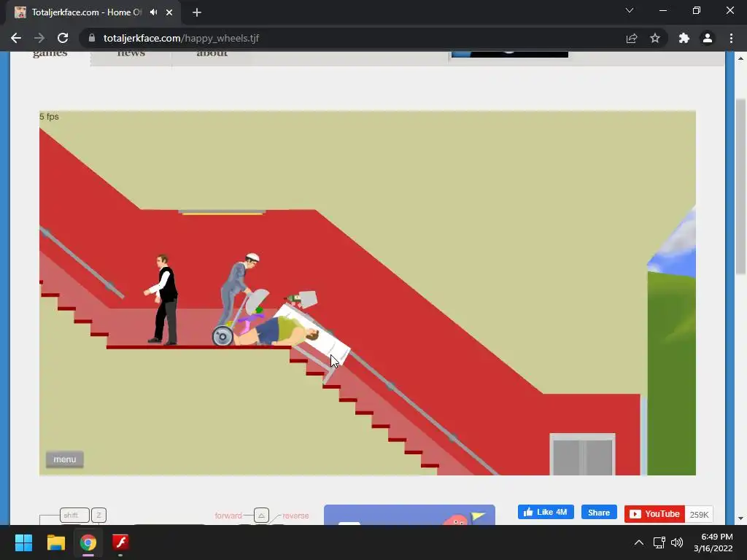The height and width of the screenshot is (560, 747).
Task: Click the Flash Player taskbar icon
Action: click(120, 542)
